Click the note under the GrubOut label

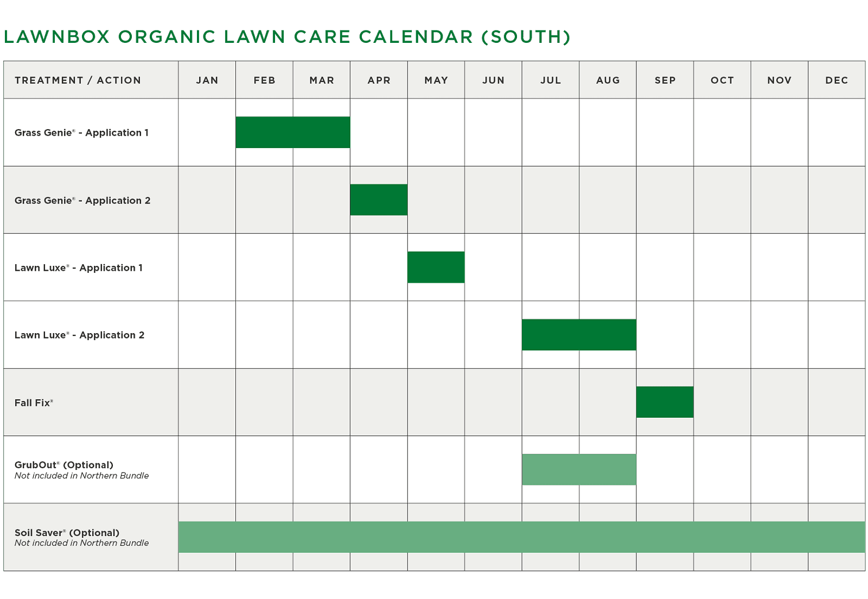click(x=81, y=476)
